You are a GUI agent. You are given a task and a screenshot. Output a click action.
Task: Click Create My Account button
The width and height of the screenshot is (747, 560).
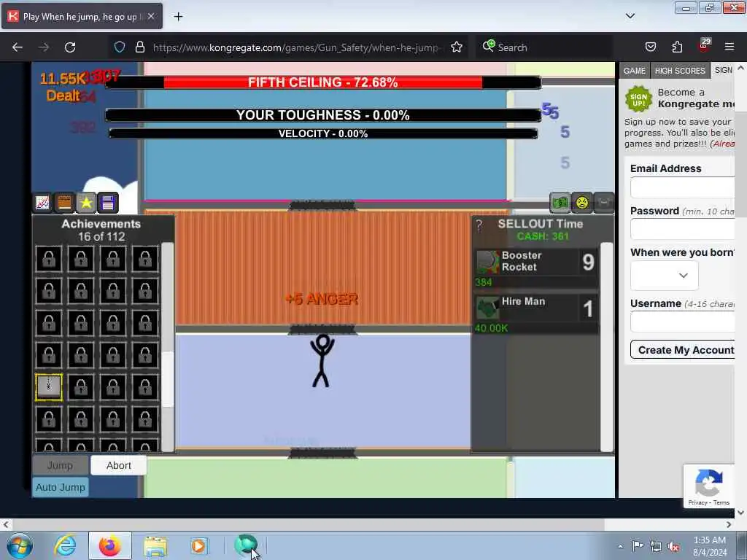[x=684, y=349]
